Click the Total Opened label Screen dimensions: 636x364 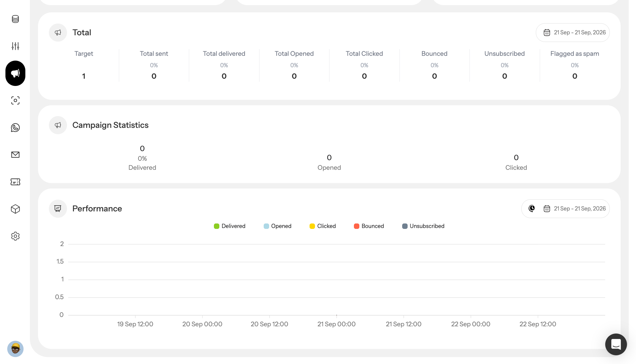(294, 54)
